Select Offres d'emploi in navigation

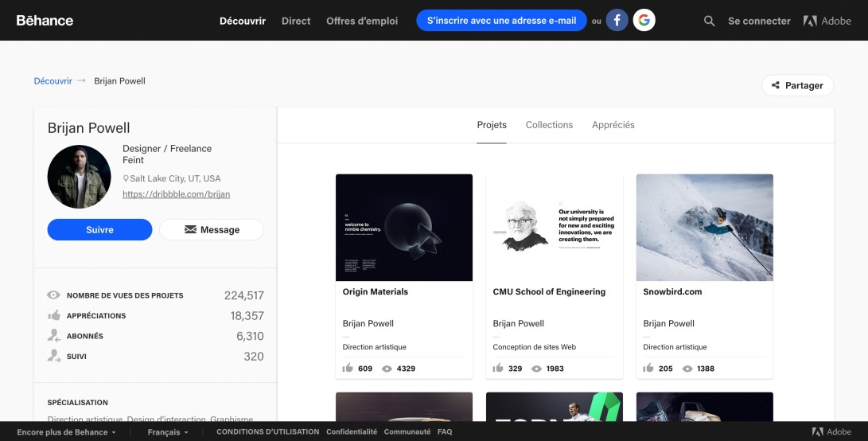click(362, 21)
